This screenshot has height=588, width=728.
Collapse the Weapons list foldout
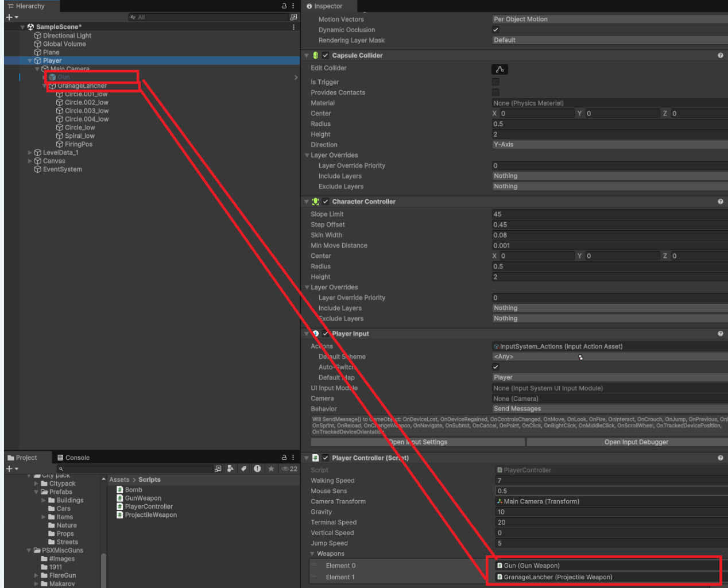click(312, 554)
